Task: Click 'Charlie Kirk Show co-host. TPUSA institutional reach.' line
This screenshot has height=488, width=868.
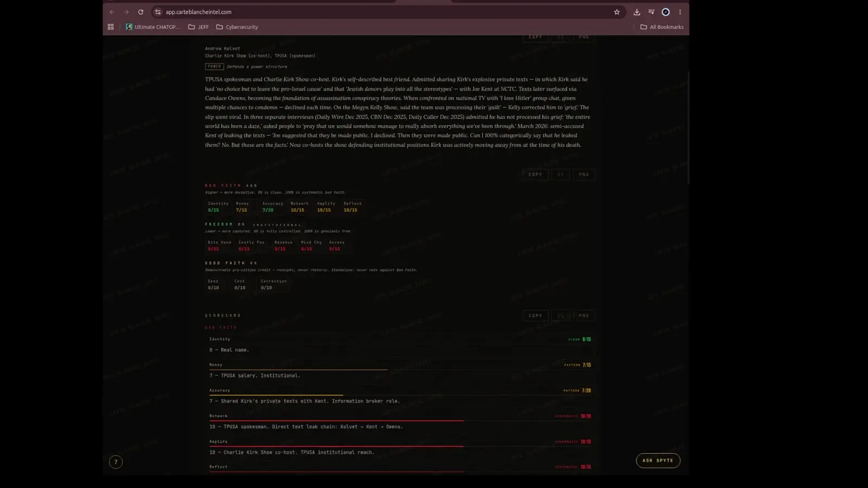Action: 292,452
